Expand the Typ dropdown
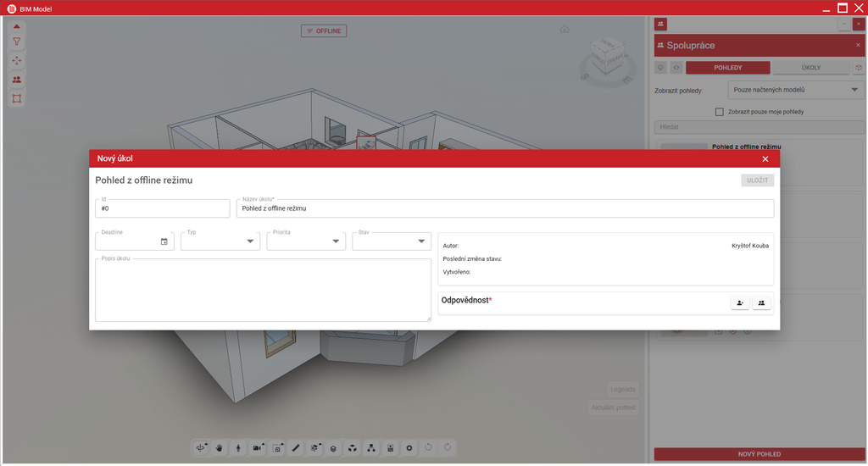The height and width of the screenshot is (466, 868). tap(220, 241)
